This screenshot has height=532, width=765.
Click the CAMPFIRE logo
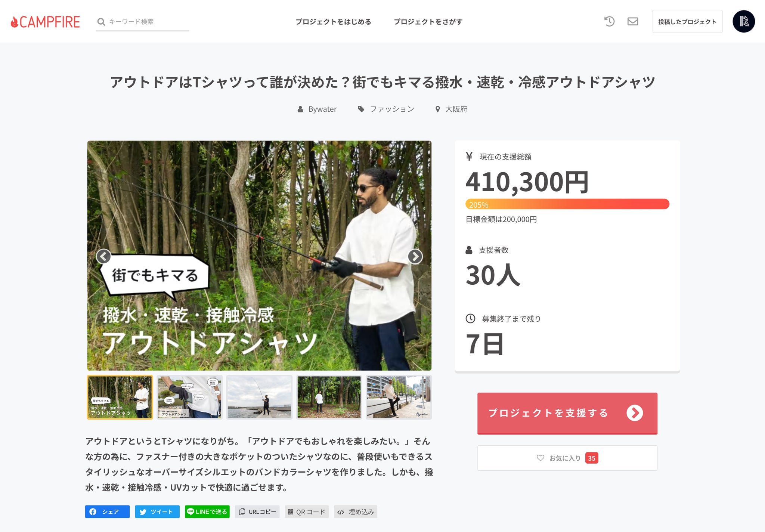[x=45, y=22]
